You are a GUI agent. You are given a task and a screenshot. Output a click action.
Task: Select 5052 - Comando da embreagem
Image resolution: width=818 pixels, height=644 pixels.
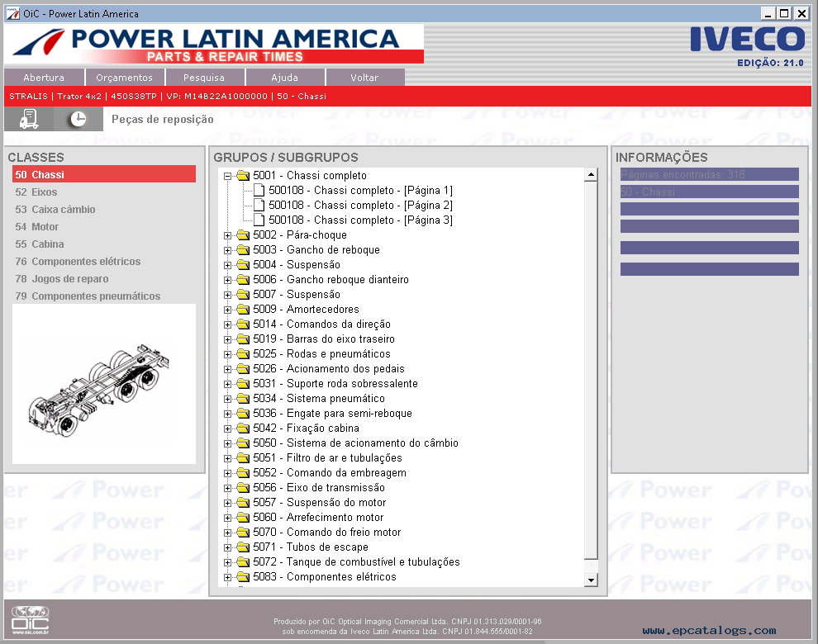(x=330, y=473)
